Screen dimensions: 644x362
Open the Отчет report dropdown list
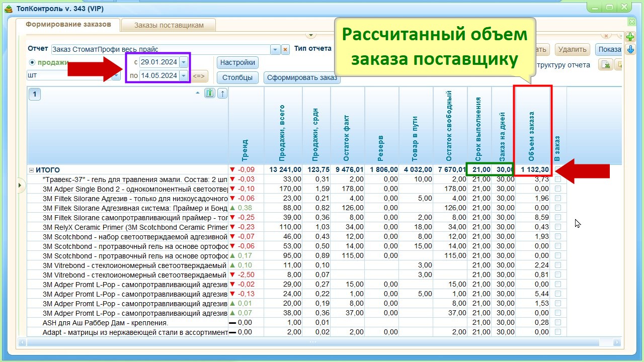(275, 49)
